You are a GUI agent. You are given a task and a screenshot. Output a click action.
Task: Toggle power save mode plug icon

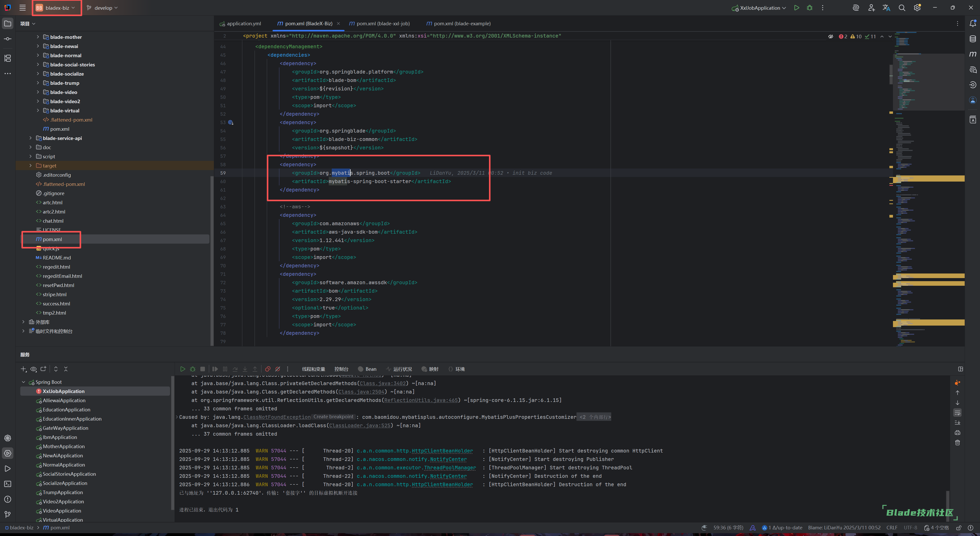point(704,528)
